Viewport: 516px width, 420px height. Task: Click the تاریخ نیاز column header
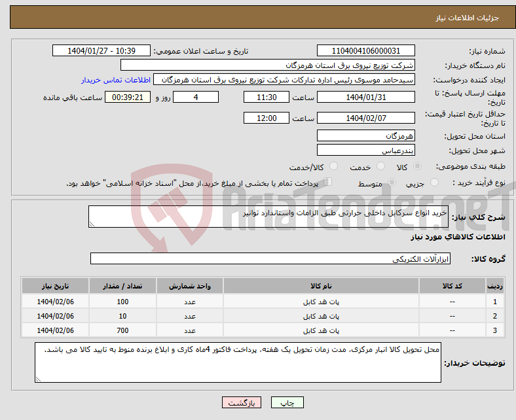[x=55, y=286]
